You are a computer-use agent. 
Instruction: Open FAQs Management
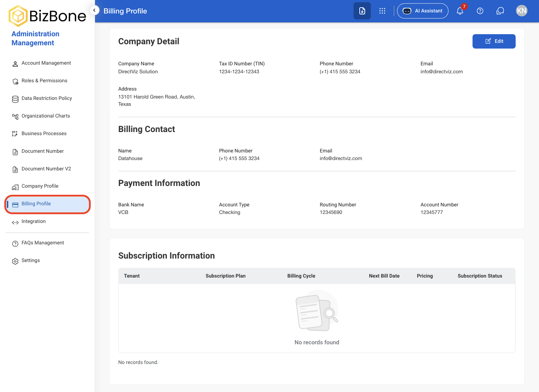pyautogui.click(x=47, y=243)
